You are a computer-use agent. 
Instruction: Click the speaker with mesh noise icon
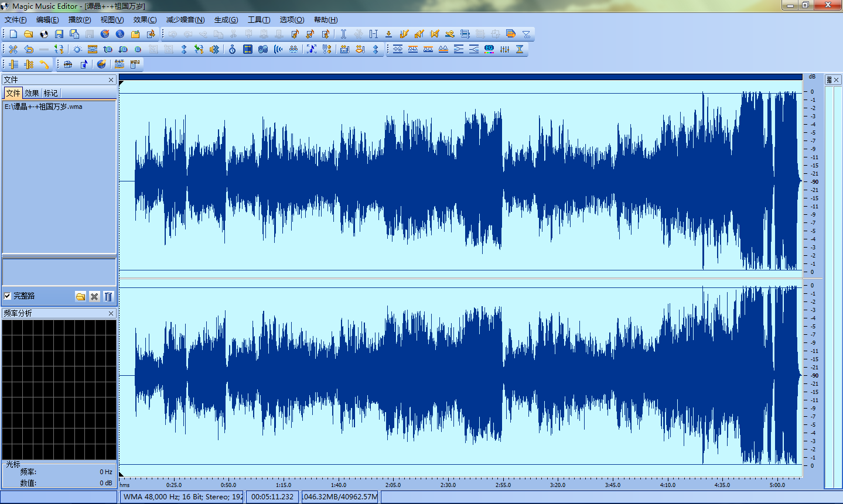coord(214,49)
